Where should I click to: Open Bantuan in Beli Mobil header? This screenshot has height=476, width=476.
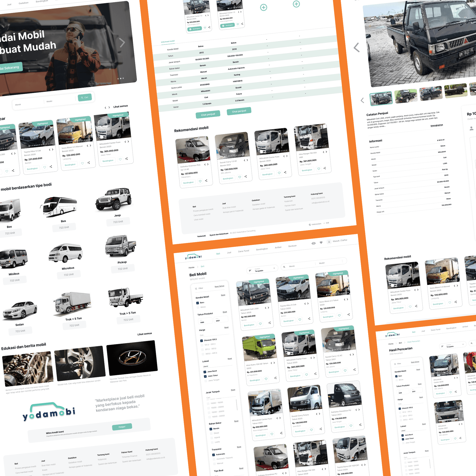(x=293, y=246)
